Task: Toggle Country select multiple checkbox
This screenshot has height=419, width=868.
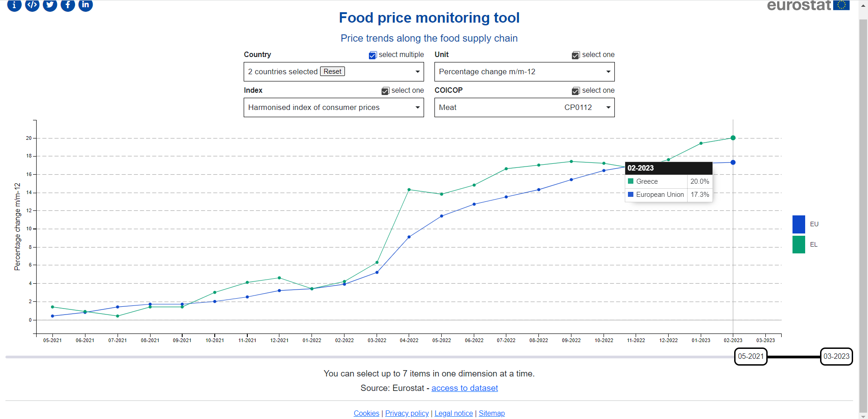Action: [373, 55]
